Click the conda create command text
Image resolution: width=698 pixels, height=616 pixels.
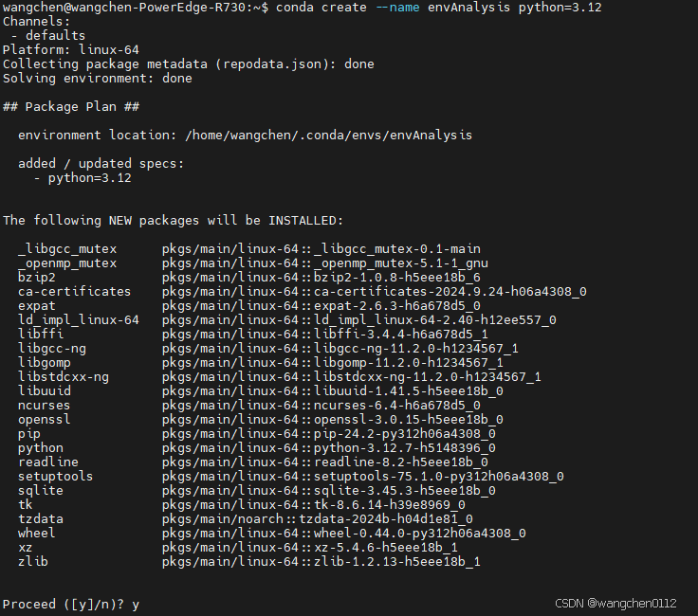point(438,8)
